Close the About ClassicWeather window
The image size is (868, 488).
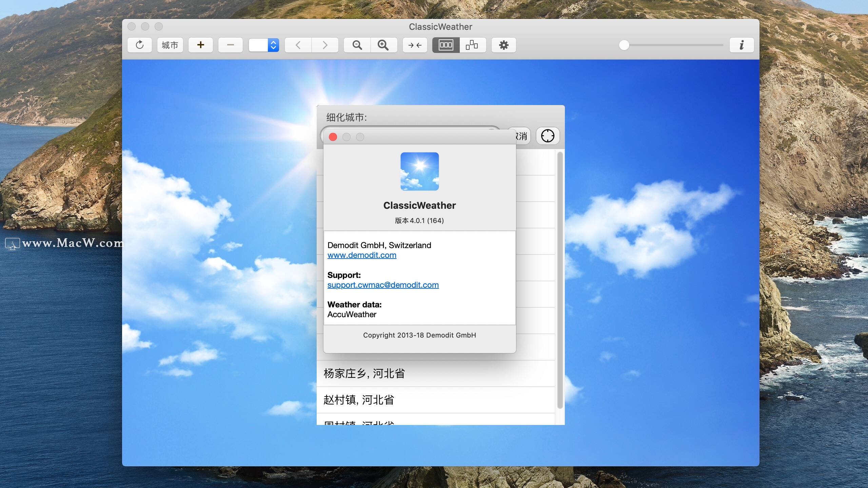click(333, 137)
